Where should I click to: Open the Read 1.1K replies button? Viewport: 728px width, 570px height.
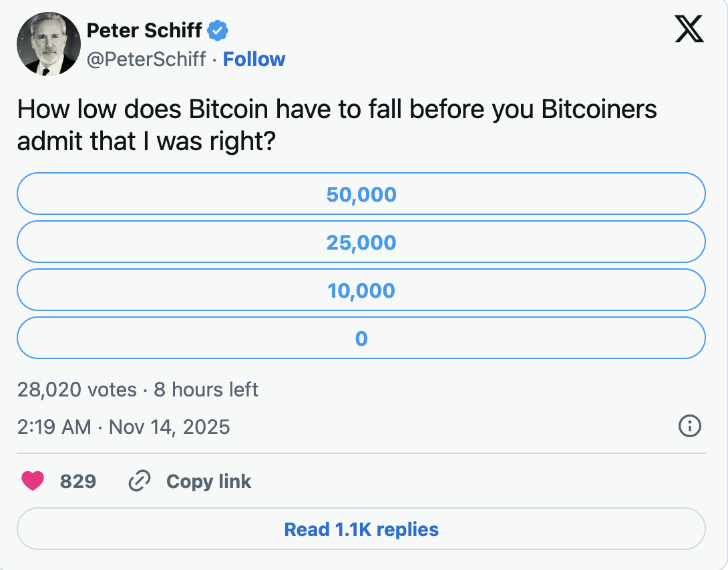361,529
